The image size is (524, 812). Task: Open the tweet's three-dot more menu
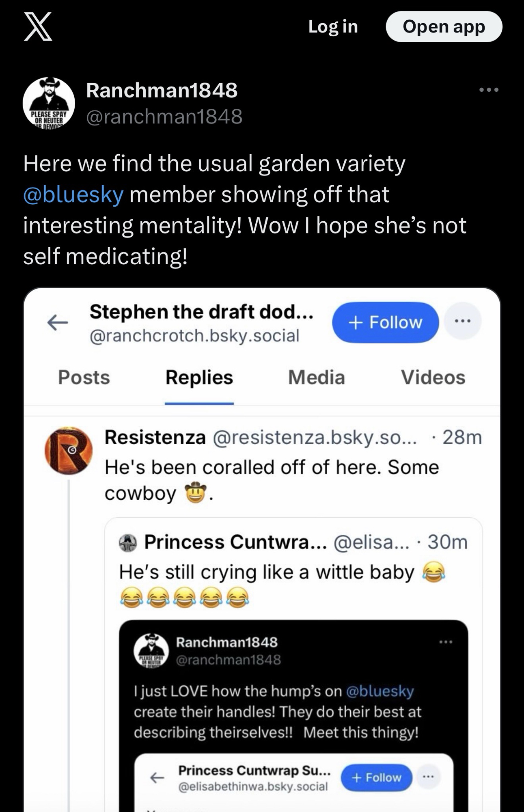(489, 90)
